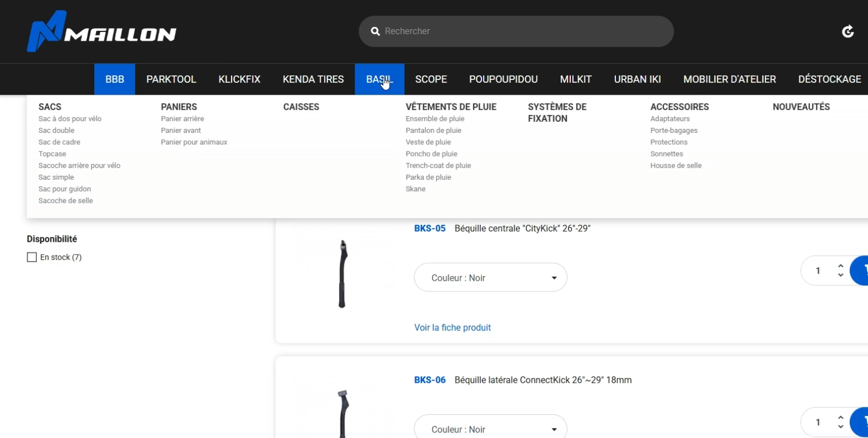Open the Protections category

pos(669,142)
